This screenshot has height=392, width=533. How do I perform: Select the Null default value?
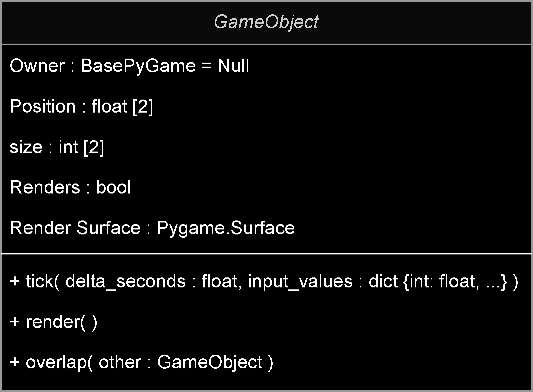click(233, 66)
